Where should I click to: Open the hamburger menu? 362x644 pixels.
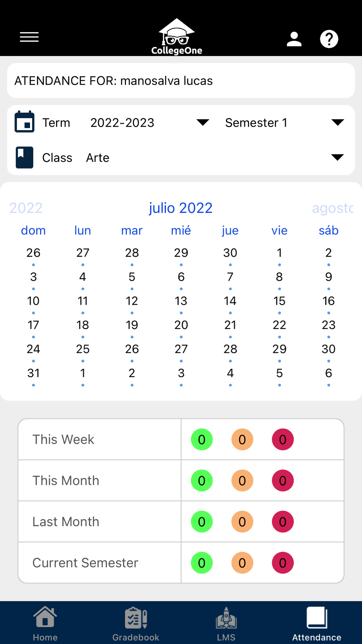pyautogui.click(x=29, y=37)
